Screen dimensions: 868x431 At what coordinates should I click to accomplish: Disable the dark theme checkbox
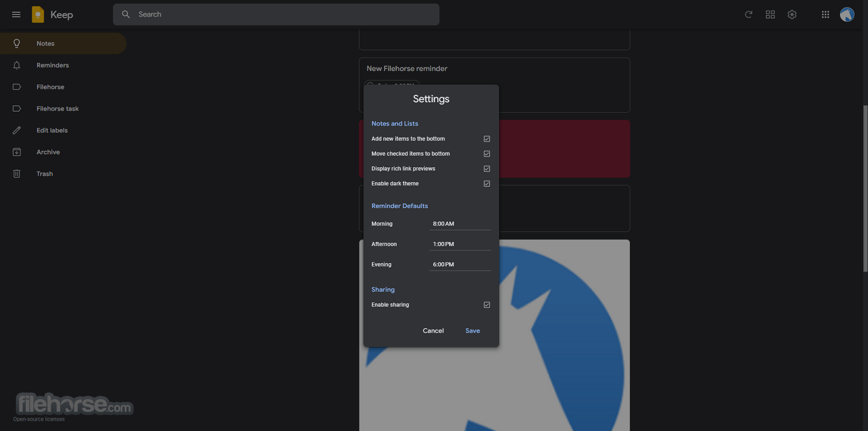[487, 184]
